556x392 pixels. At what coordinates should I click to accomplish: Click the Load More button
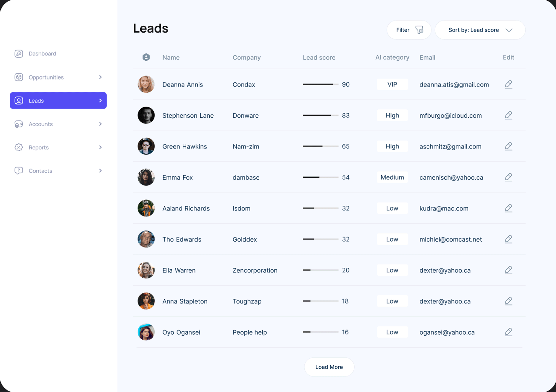click(x=329, y=367)
